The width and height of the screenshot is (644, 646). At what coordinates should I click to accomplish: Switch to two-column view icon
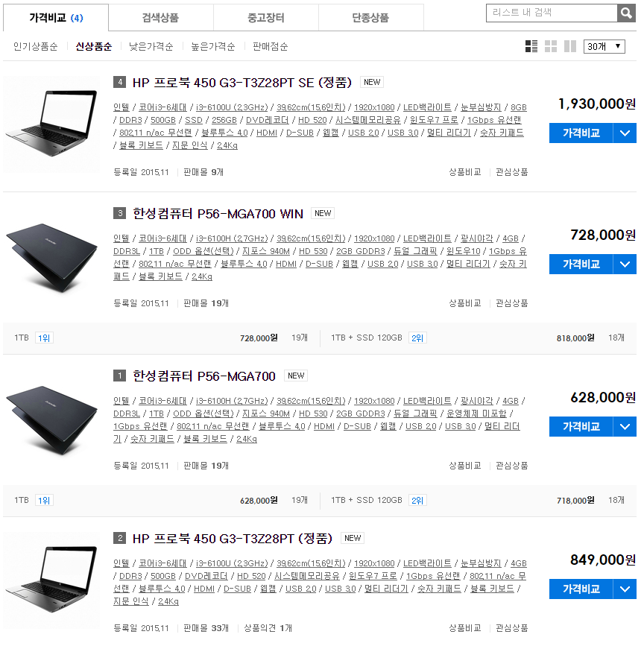[570, 46]
